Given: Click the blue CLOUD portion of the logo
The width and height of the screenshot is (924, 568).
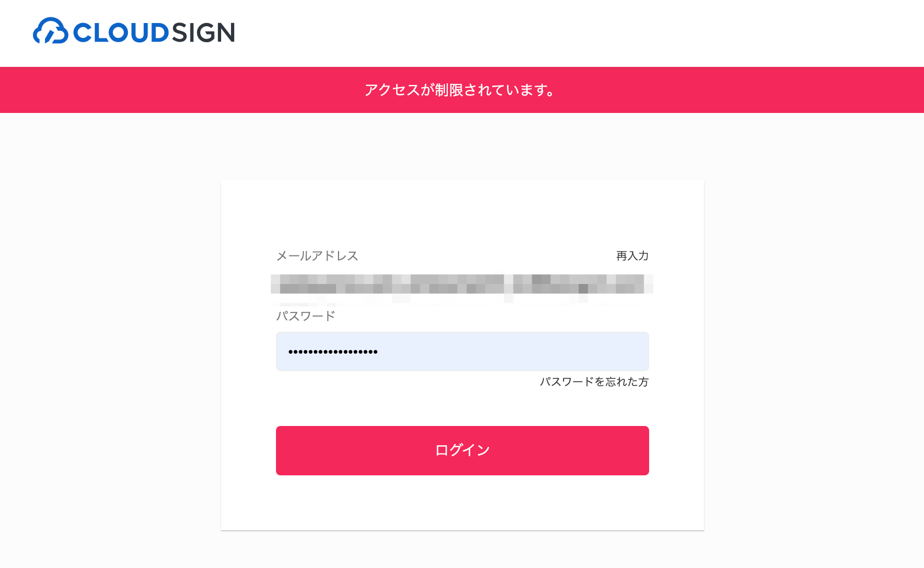Looking at the screenshot, I should (x=121, y=32).
